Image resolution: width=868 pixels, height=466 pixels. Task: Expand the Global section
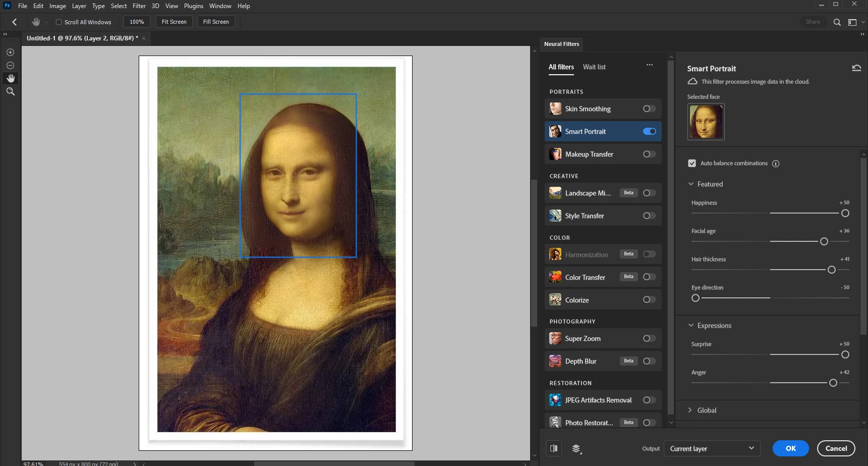point(690,410)
